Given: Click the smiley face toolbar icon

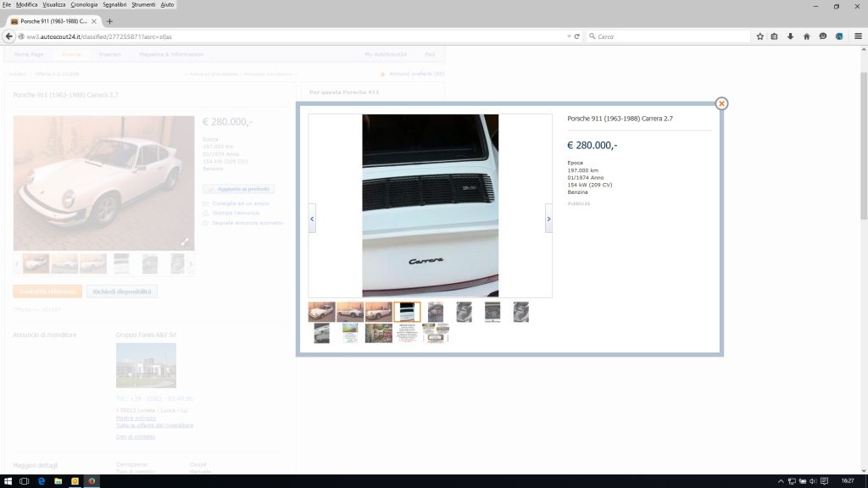Looking at the screenshot, I should click(x=823, y=36).
